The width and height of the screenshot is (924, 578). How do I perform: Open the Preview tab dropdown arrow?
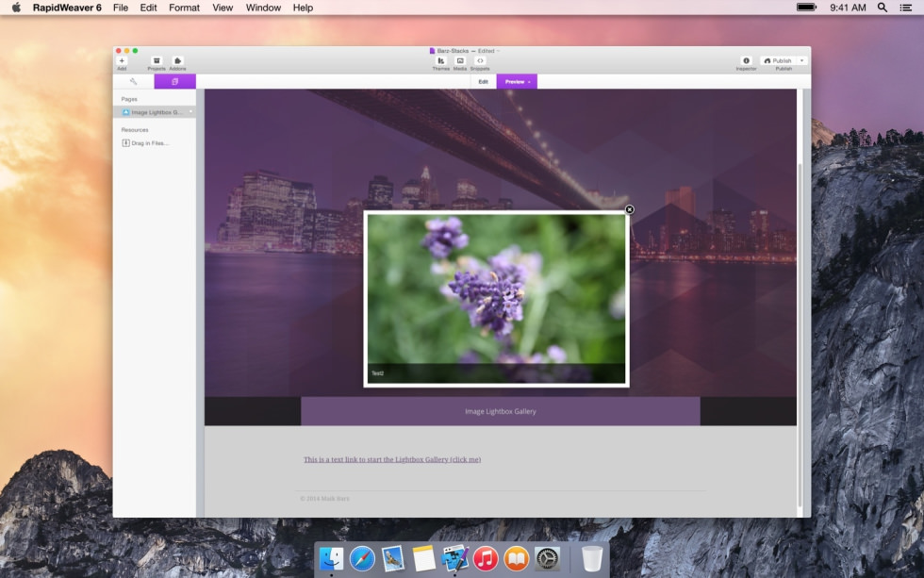coord(529,82)
